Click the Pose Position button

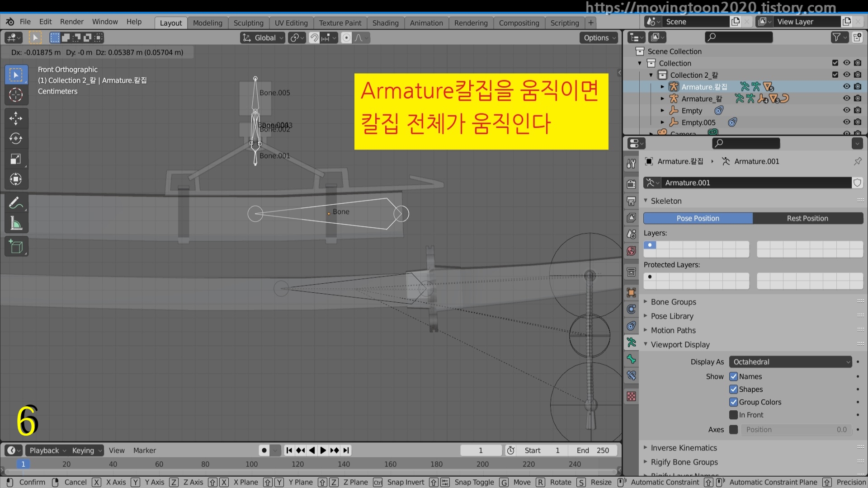[x=698, y=218]
